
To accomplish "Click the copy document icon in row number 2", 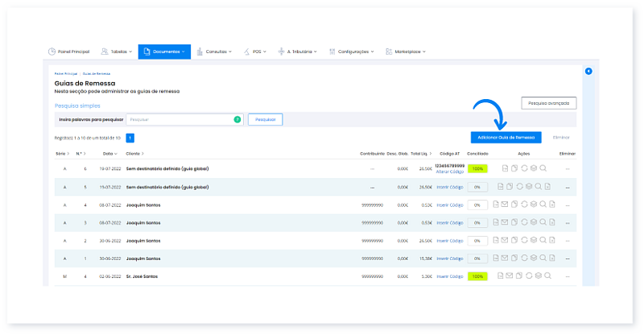I will pyautogui.click(x=514, y=240).
